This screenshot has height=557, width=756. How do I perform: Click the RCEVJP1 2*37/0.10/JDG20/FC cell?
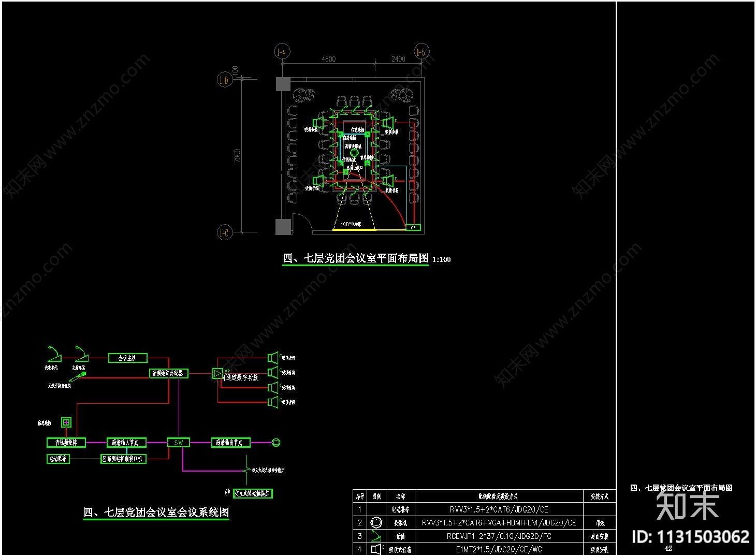(499, 536)
